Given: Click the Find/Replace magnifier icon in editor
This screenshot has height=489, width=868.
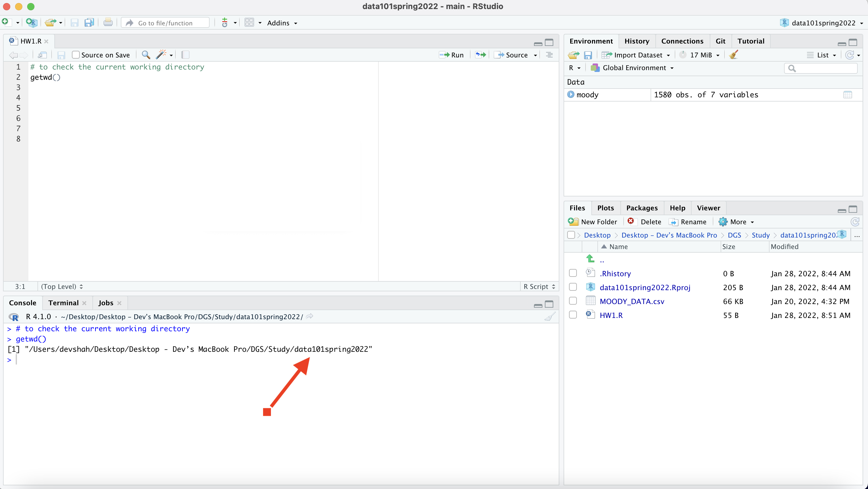Looking at the screenshot, I should click(146, 55).
